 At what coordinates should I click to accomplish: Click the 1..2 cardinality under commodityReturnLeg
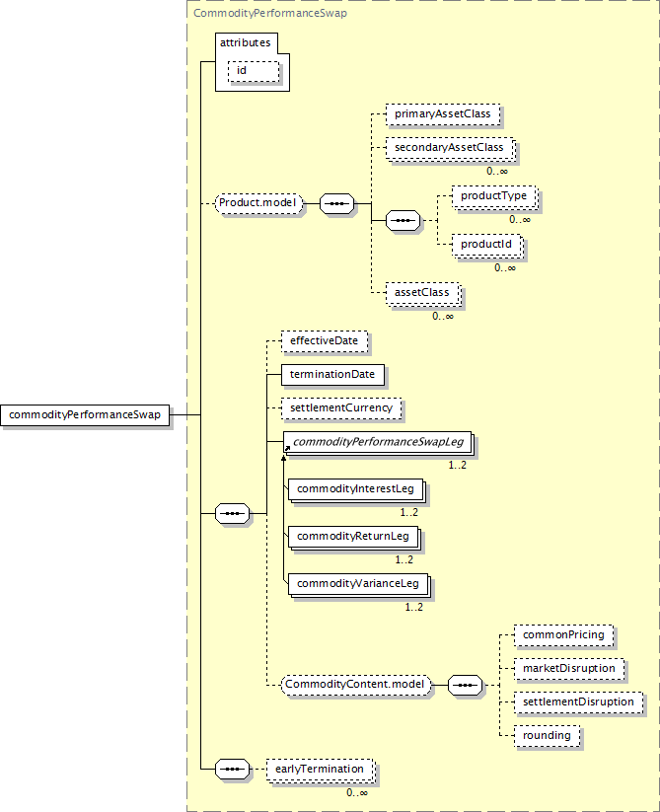pos(404,559)
